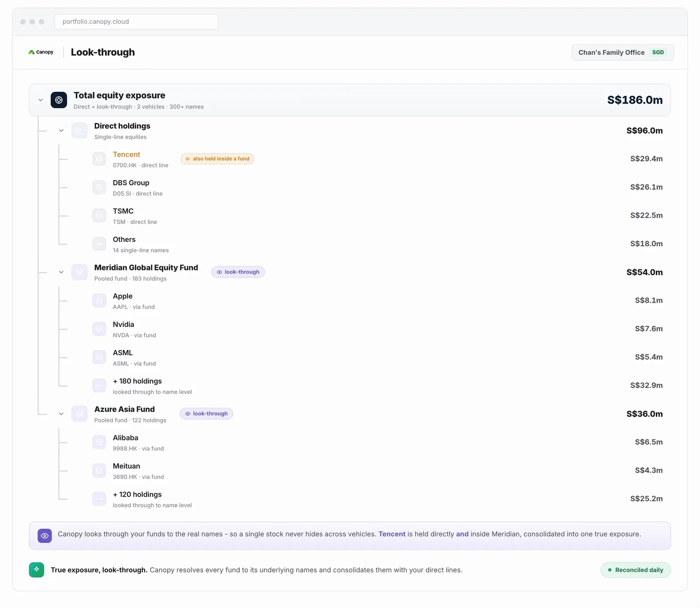Screen dimensions: 700x608
Task: Click the S$6.5m Alibaba value
Action: 649,442
